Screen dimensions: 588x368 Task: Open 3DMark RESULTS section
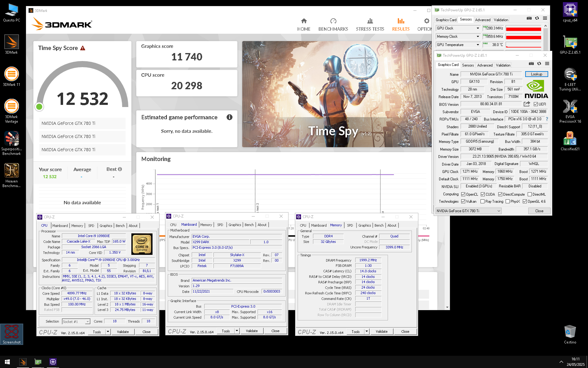(401, 25)
